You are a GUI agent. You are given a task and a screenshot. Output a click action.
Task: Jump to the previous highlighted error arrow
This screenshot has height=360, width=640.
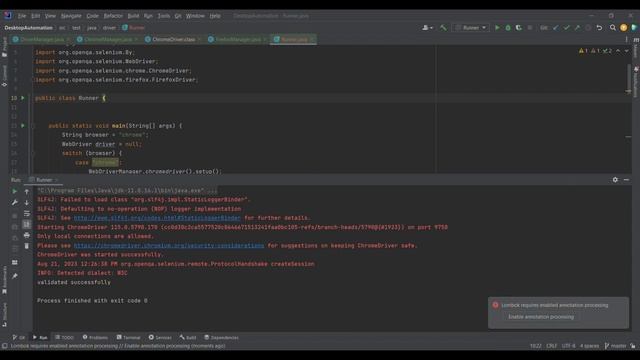[618, 51]
